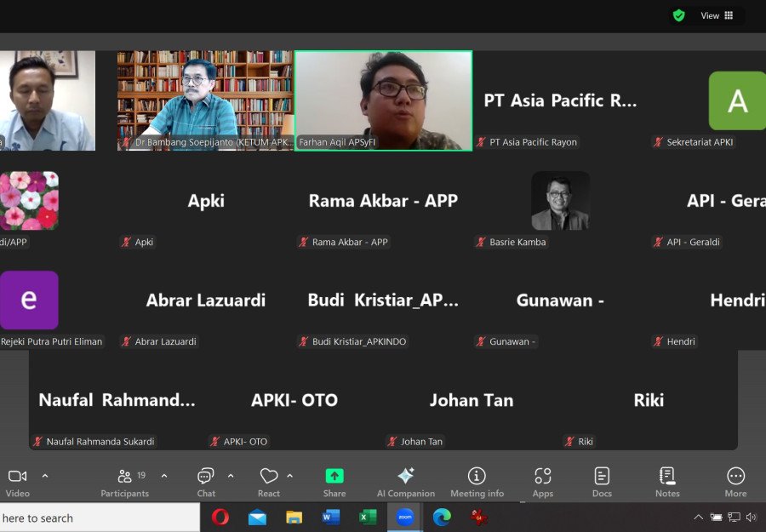This screenshot has width=766, height=532.
Task: Select the video tile of the man in white shirt
Action: [x=48, y=100]
